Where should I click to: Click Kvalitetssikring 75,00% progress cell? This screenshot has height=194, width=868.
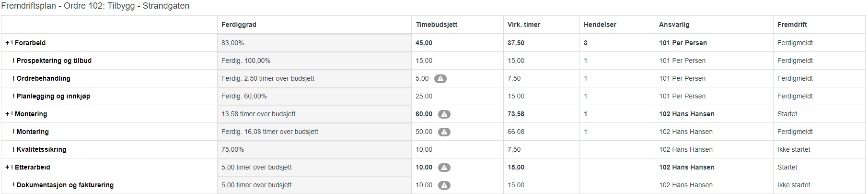[314, 149]
